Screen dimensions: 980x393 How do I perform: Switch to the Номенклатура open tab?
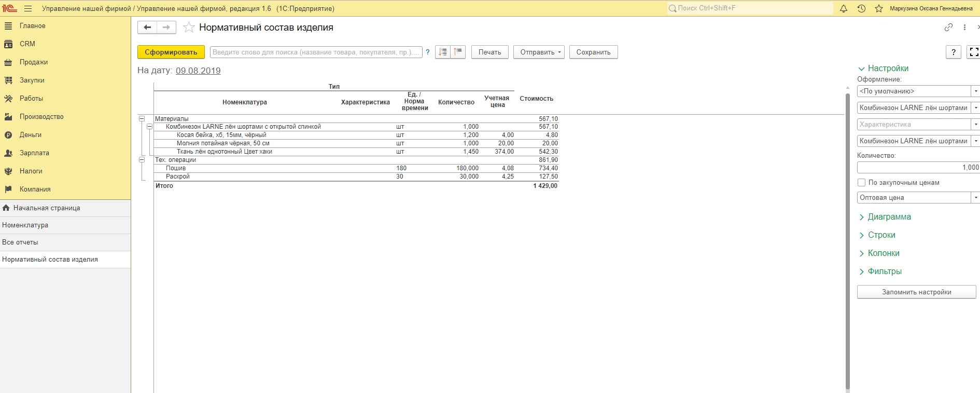25,225
